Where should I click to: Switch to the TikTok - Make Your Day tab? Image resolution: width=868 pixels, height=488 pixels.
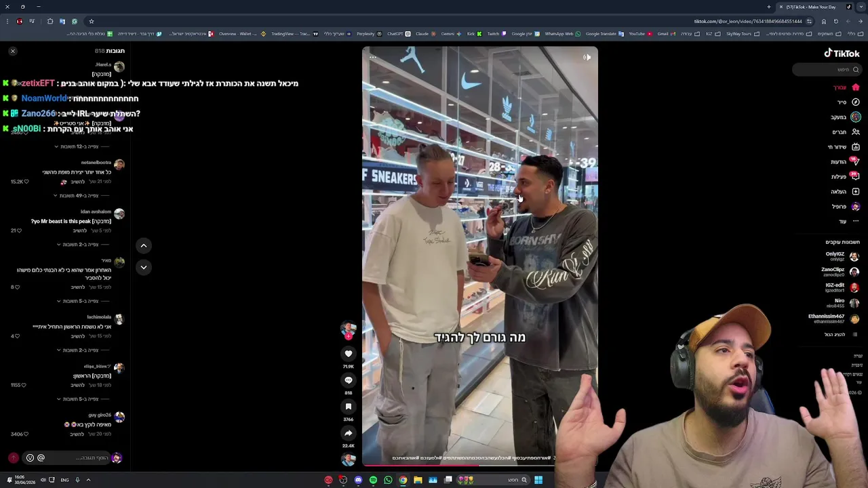(814, 7)
